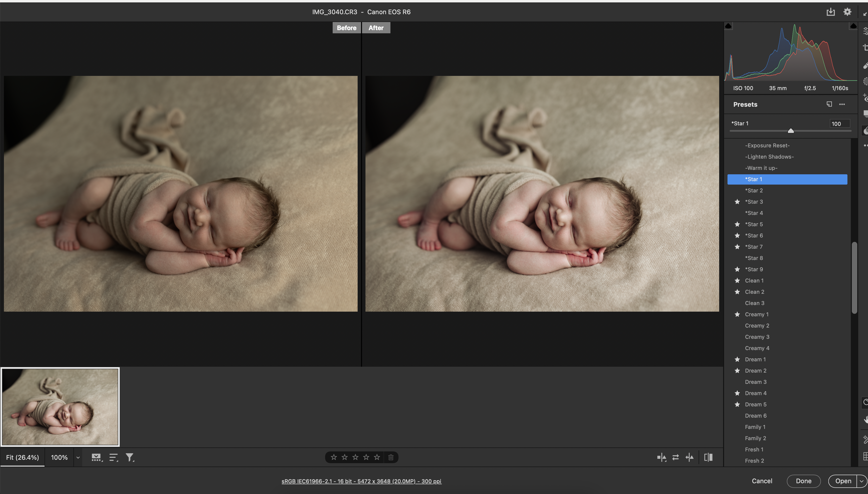Viewport: 868px width, 494px height.
Task: Open Camera Raw preferences gear
Action: [x=847, y=12]
